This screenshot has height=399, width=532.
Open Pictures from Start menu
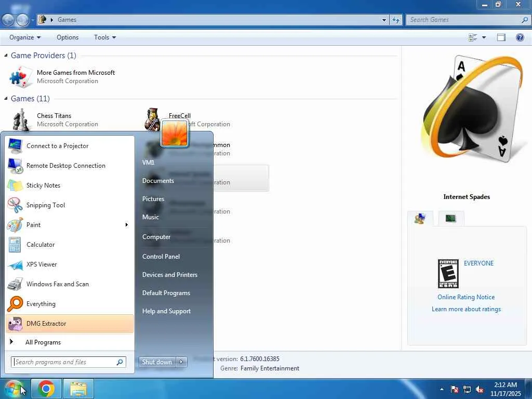tap(153, 199)
